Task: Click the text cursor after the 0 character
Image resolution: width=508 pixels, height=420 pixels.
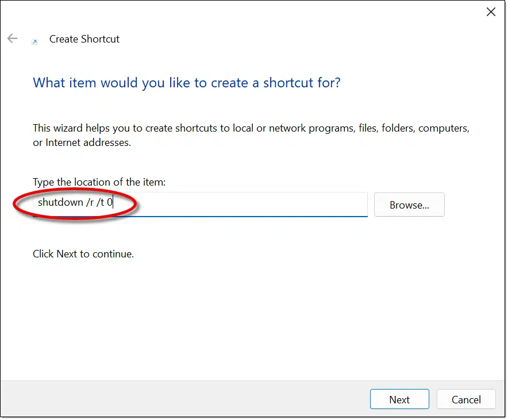Action: pyautogui.click(x=113, y=203)
